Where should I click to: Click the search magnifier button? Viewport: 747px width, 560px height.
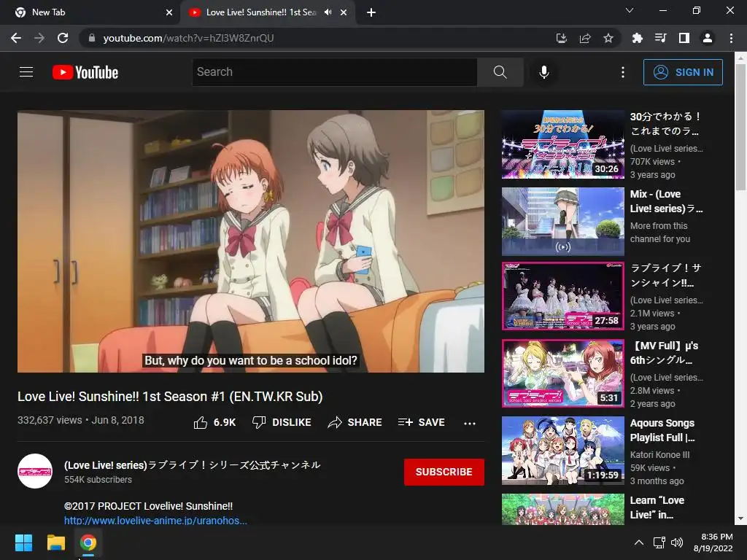coord(500,72)
